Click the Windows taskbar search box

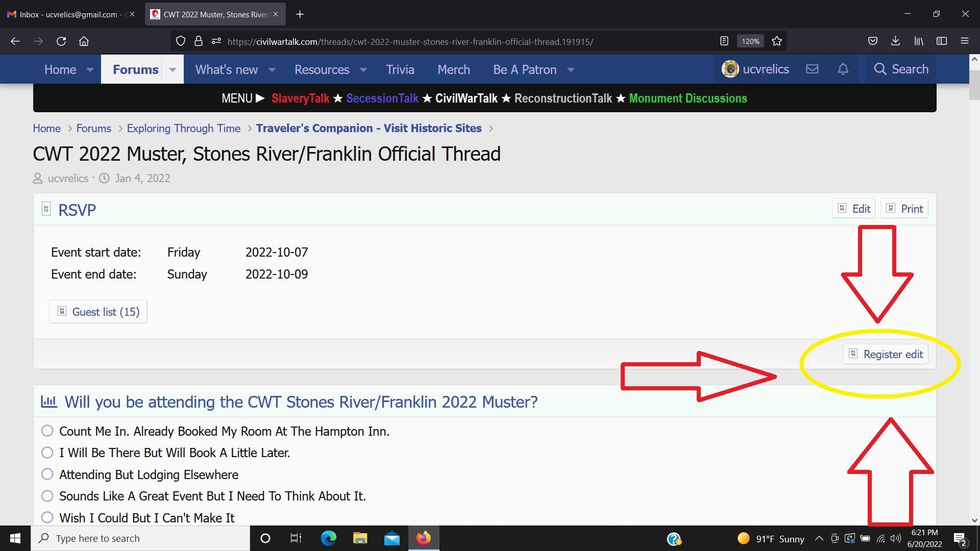point(140,538)
